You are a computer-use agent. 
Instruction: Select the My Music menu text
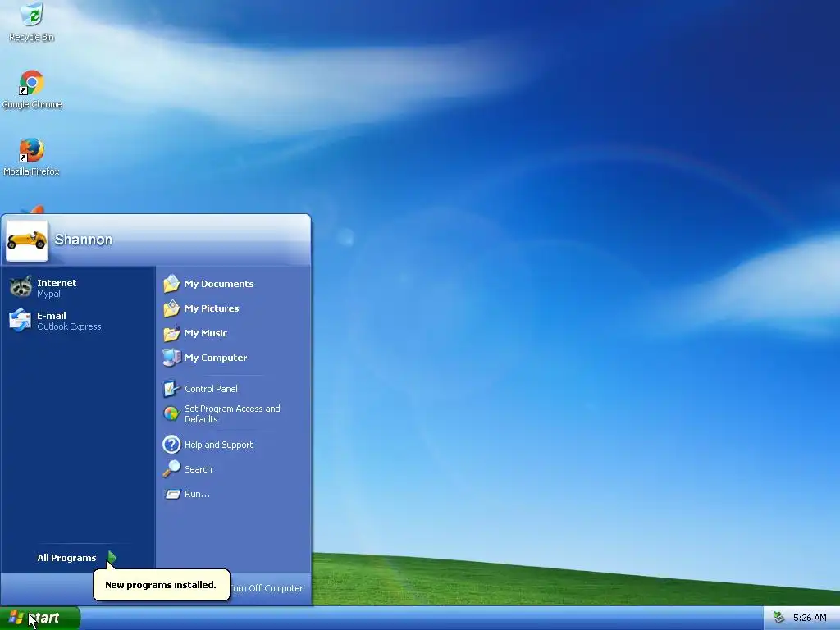(206, 333)
